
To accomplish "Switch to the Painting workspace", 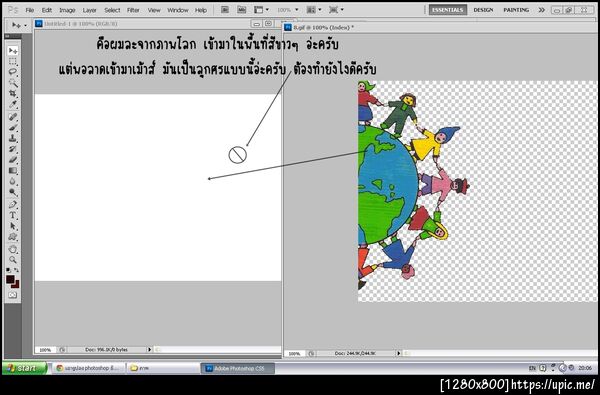I will pos(516,10).
